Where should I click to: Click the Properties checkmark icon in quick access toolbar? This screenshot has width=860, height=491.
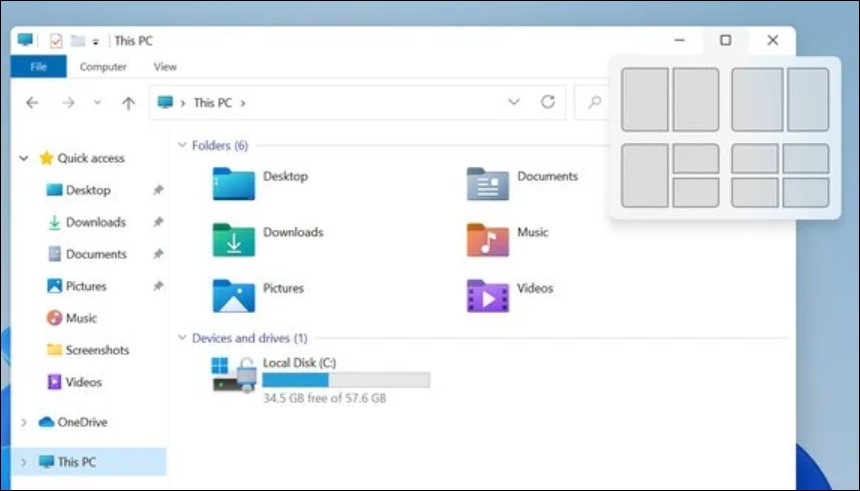pos(55,41)
